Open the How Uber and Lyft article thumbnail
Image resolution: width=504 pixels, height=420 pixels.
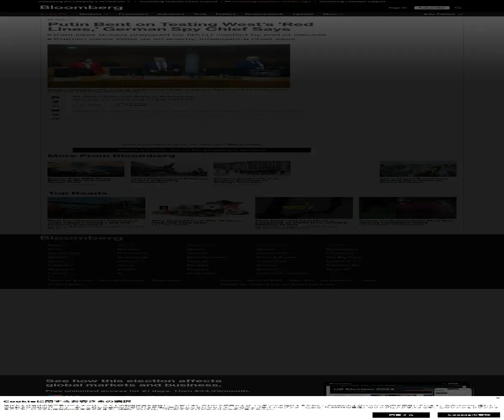pos(304,207)
